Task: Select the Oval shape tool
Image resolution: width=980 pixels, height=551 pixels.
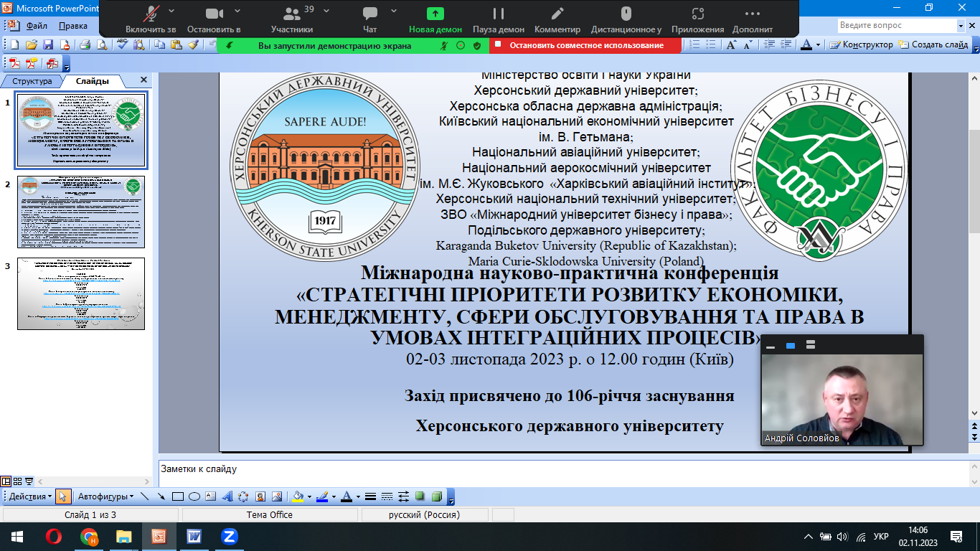Action: [194, 496]
